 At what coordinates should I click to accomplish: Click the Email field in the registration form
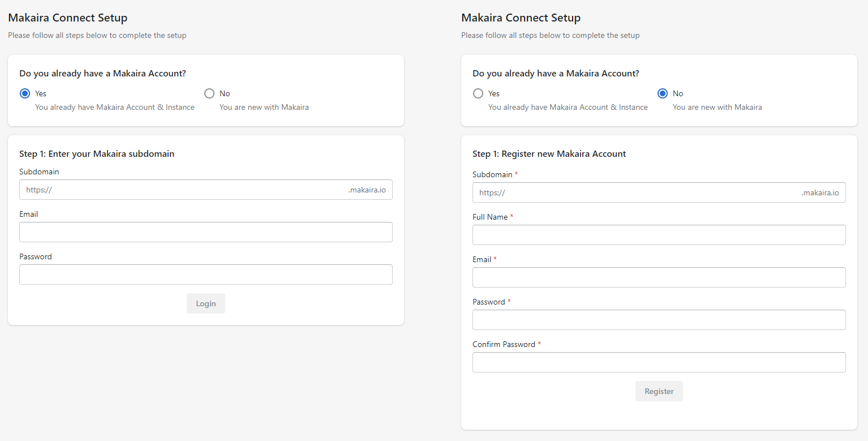click(659, 277)
